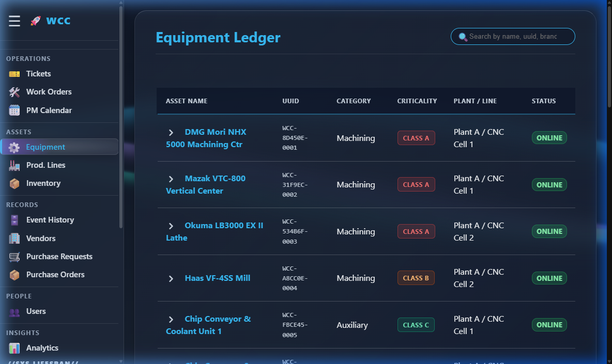Expand the Haas VF-4SS Mill row
This screenshot has width=612, height=364.
tap(171, 279)
